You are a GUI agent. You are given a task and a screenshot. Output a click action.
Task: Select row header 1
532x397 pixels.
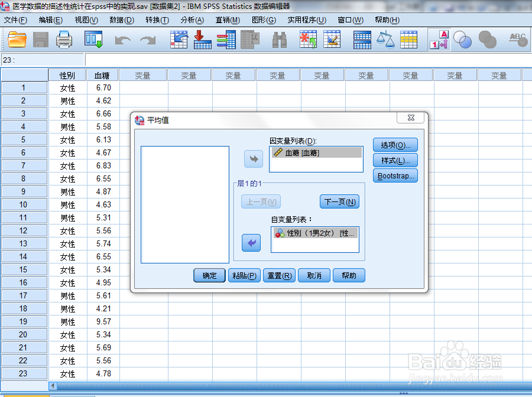point(24,87)
